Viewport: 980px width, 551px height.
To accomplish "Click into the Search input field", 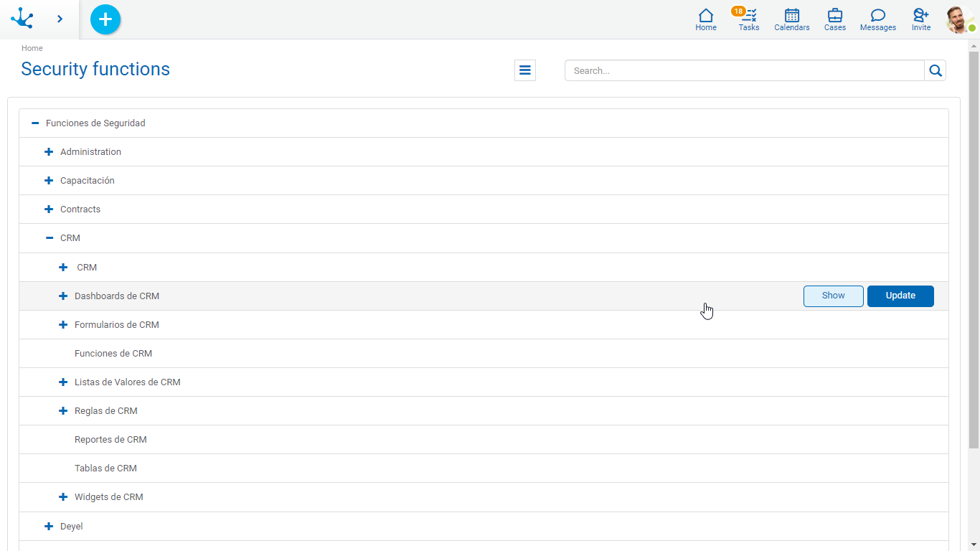I will click(x=744, y=70).
